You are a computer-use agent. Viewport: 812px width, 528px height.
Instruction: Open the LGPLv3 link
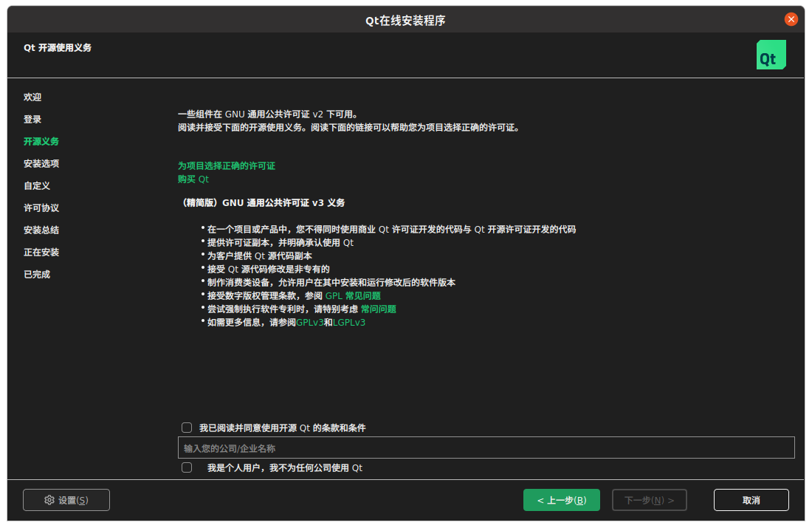349,322
